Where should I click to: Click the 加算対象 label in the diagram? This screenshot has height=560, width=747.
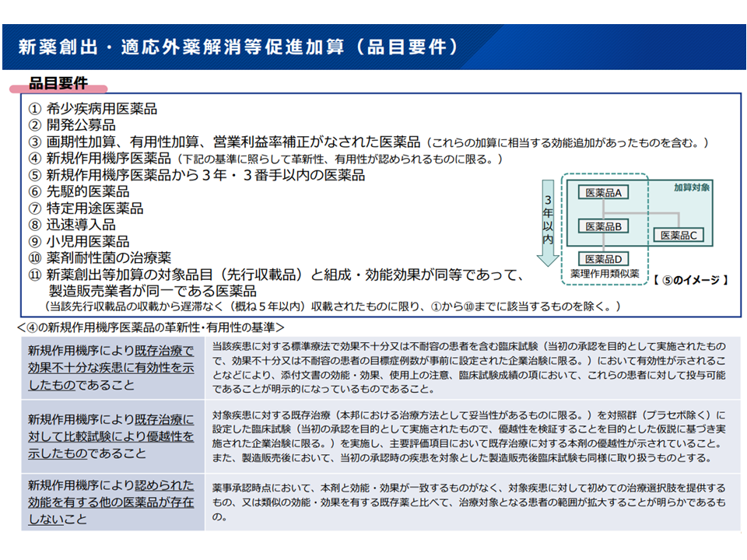pos(692,187)
